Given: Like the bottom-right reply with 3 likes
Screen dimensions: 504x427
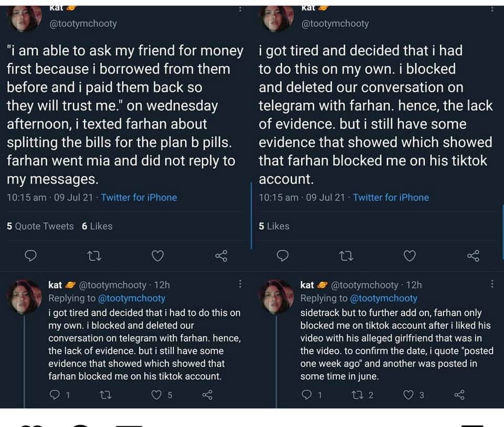Looking at the screenshot, I should coord(409,395).
